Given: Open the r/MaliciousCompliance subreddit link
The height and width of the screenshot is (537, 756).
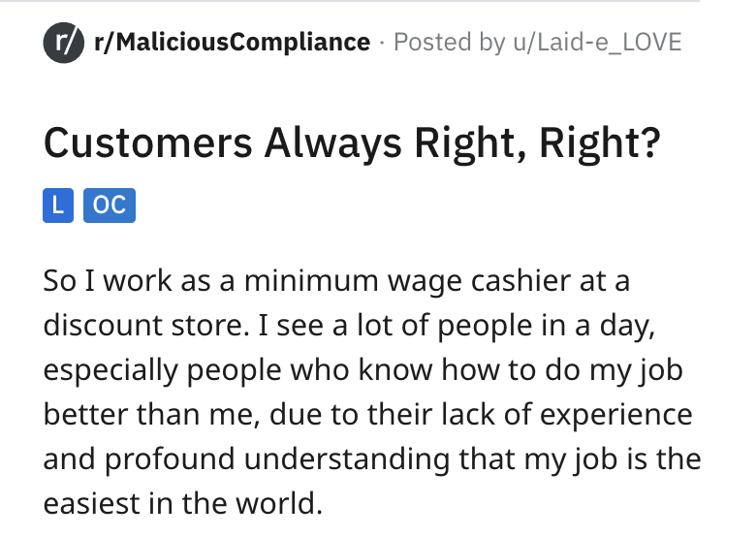Looking at the screenshot, I should 231,43.
